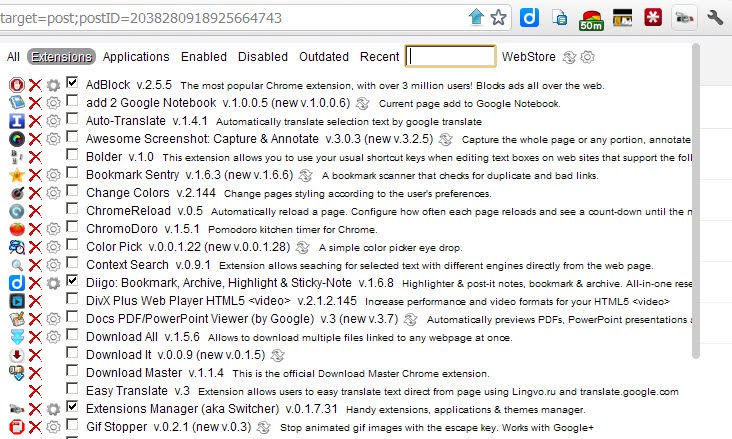Open Change Colors options gear
The image size is (732, 439).
54,193
